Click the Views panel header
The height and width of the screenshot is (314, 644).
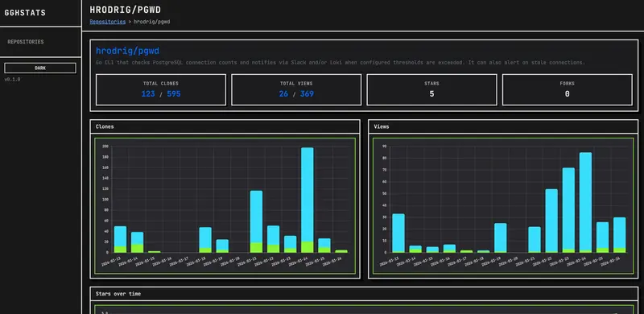point(503,126)
